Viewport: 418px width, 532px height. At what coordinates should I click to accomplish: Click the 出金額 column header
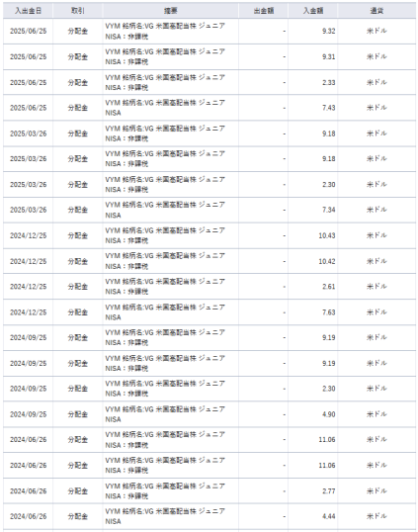tap(264, 11)
